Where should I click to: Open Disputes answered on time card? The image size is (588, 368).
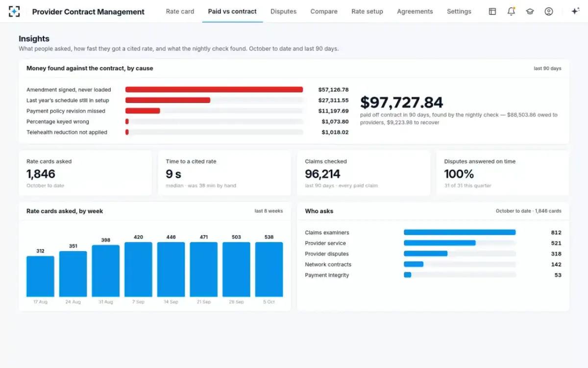503,173
